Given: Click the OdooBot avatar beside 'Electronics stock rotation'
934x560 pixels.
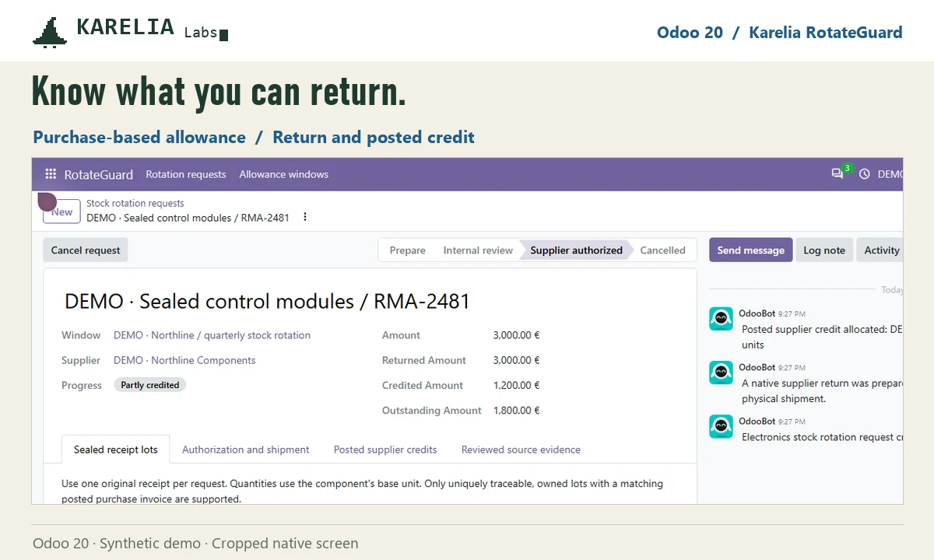Looking at the screenshot, I should [x=722, y=426].
